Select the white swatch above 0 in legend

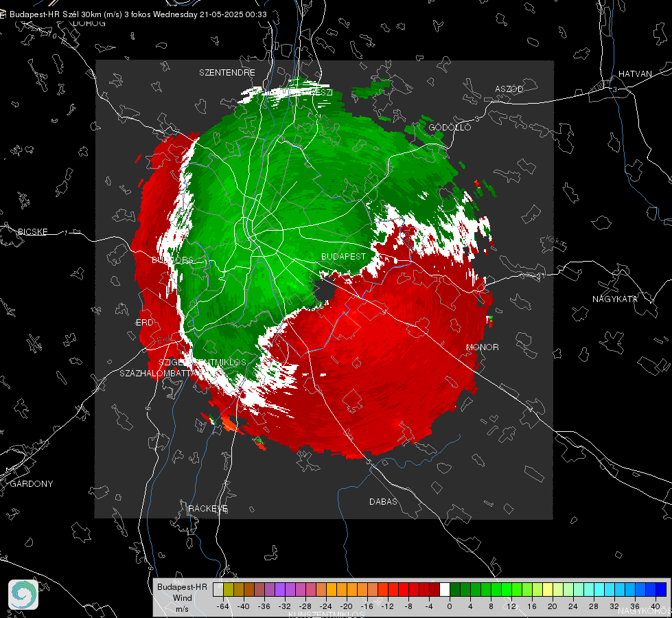click(x=445, y=589)
